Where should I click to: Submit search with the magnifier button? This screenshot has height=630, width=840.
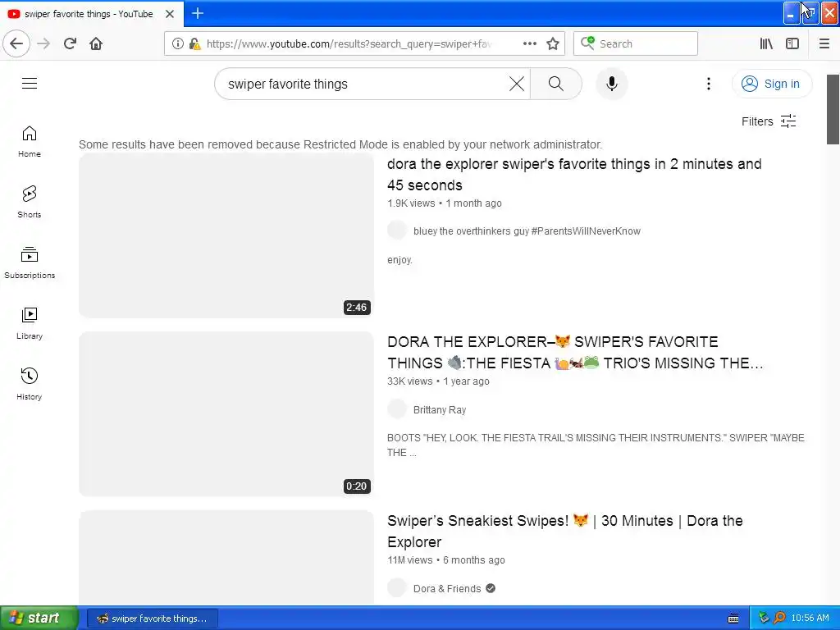pyautogui.click(x=555, y=84)
